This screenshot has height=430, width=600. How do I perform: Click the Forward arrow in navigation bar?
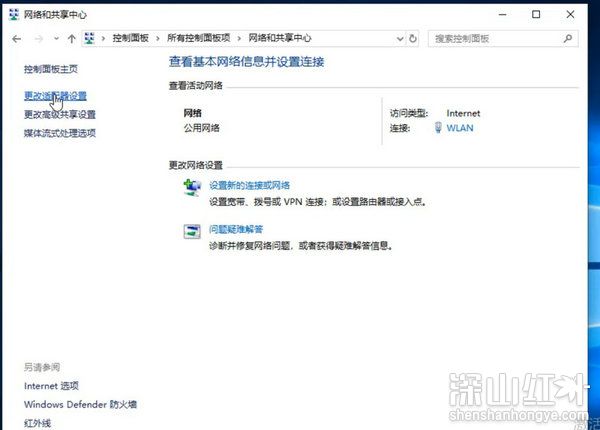point(38,39)
